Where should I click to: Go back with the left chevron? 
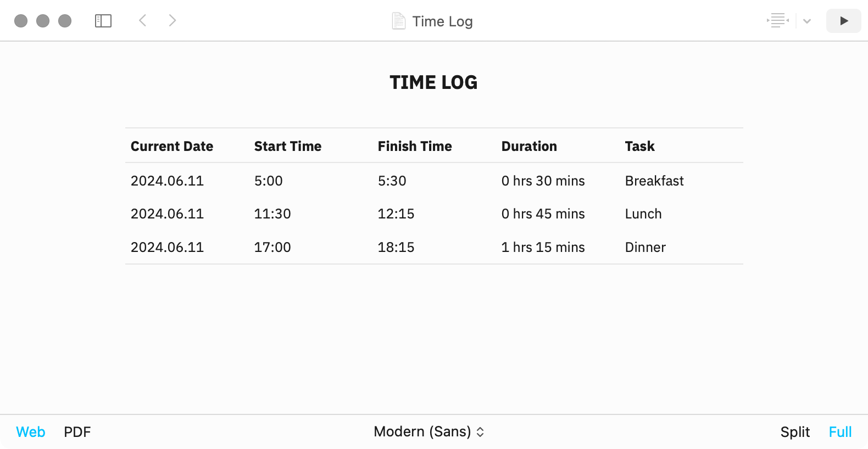tap(142, 21)
